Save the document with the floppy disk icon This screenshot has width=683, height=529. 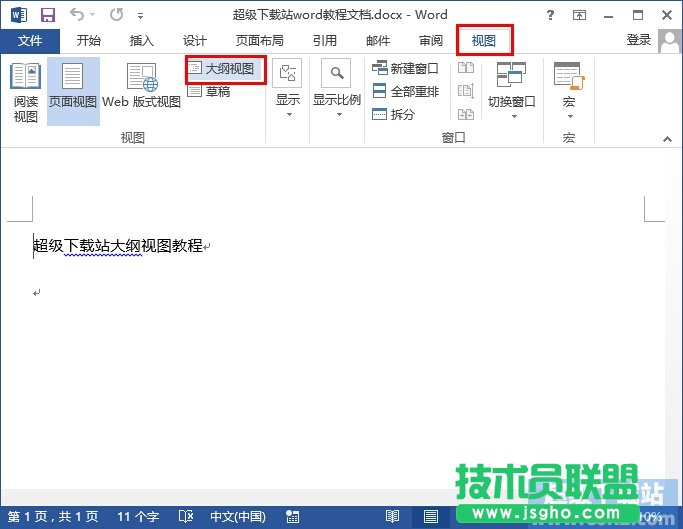(x=48, y=15)
